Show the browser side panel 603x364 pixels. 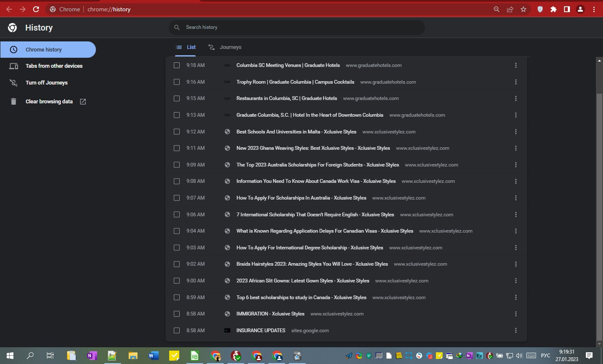coord(567,9)
